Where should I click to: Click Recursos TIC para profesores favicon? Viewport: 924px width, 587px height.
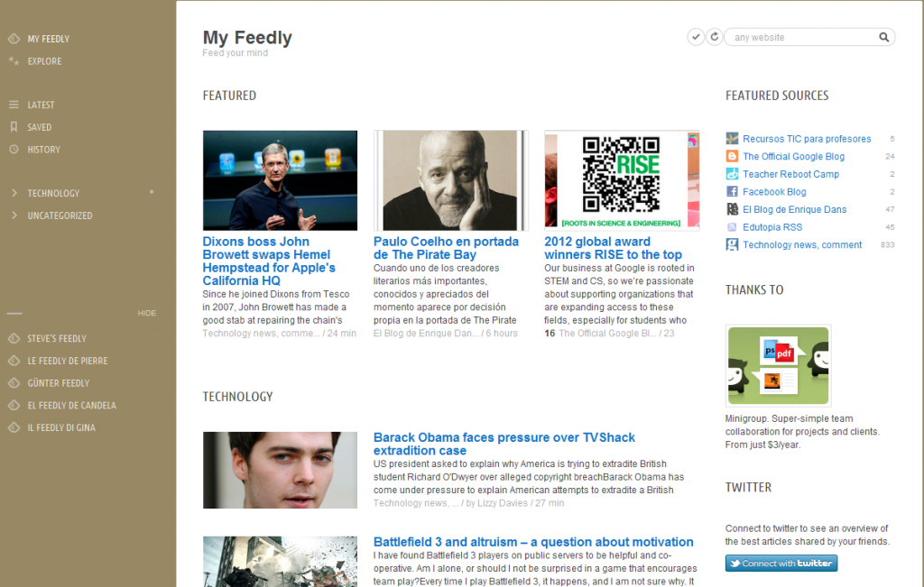click(x=732, y=139)
